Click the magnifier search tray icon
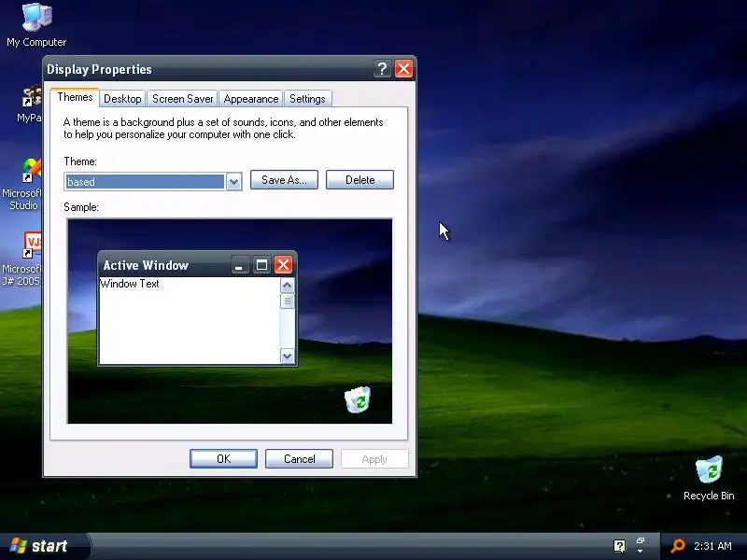 [x=678, y=546]
